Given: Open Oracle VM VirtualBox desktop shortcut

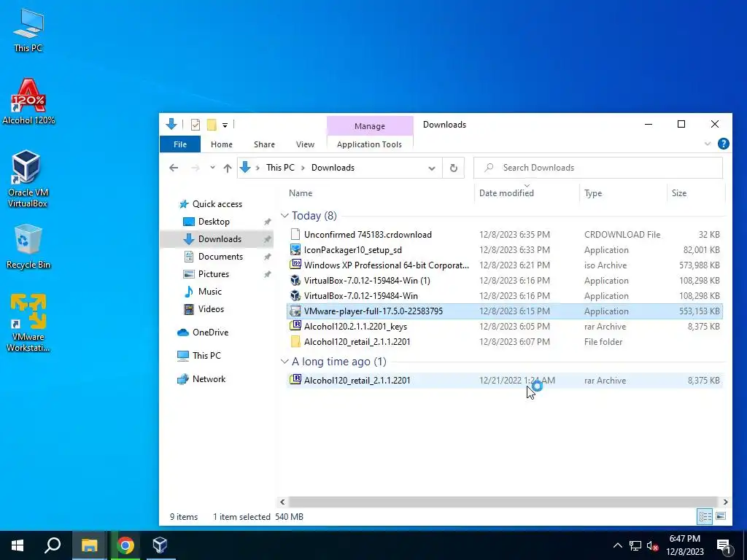Looking at the screenshot, I should coord(27,179).
